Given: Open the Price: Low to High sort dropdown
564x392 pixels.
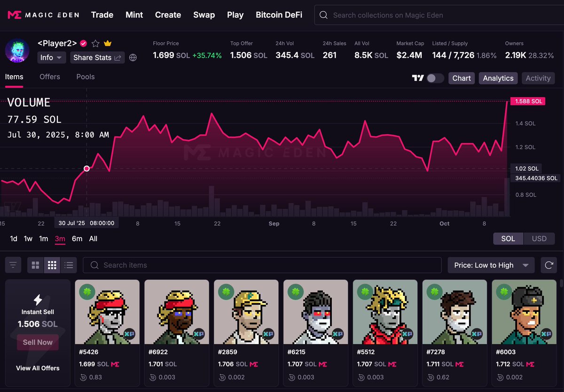Looking at the screenshot, I should (x=491, y=265).
